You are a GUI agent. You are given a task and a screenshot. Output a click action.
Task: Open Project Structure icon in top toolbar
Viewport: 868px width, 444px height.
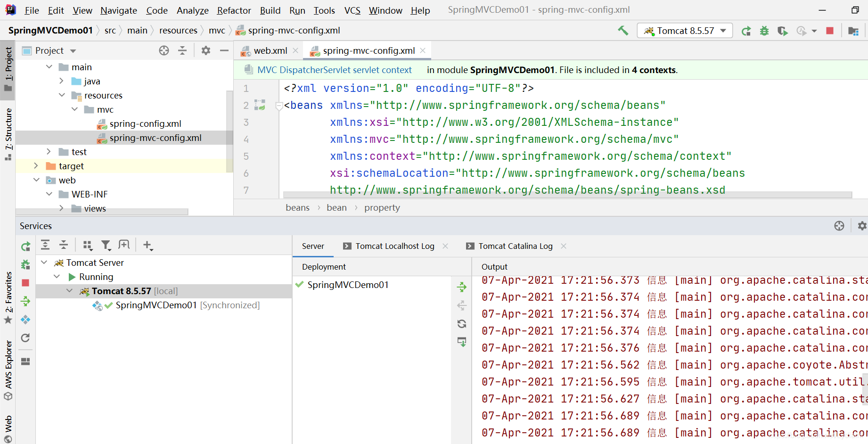[x=853, y=31]
